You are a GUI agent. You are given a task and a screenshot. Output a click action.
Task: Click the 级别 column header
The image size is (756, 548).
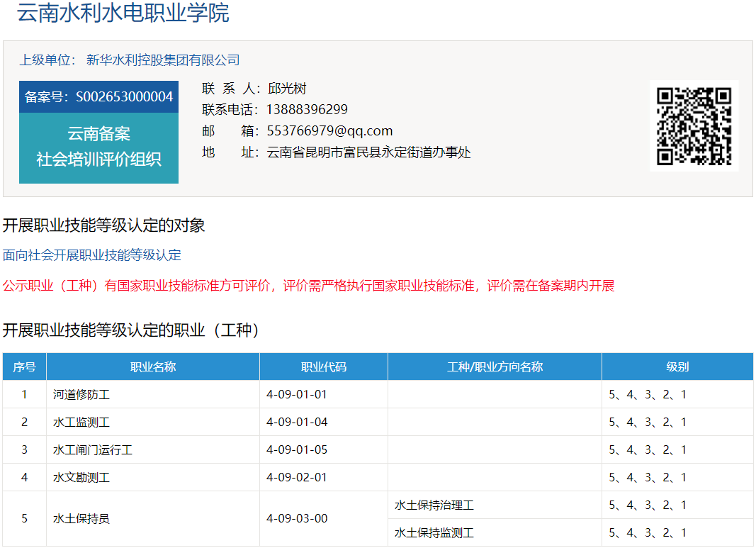pyautogui.click(x=677, y=367)
